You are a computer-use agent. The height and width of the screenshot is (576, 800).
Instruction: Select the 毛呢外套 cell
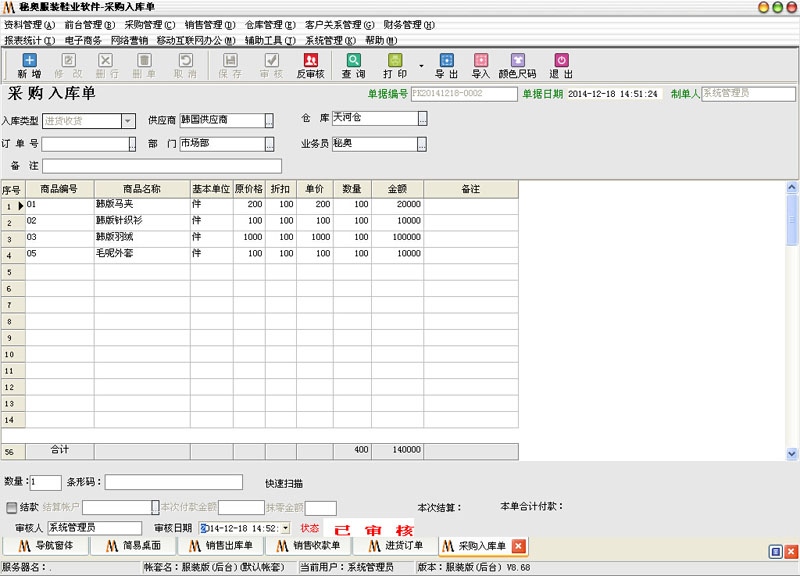(x=142, y=254)
